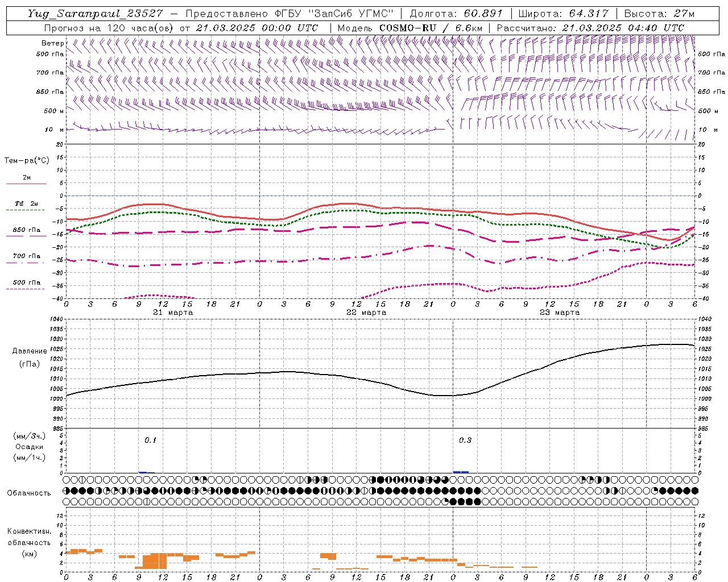
Task: Click the 0.3 precipitation amount value
Action: pyautogui.click(x=465, y=440)
